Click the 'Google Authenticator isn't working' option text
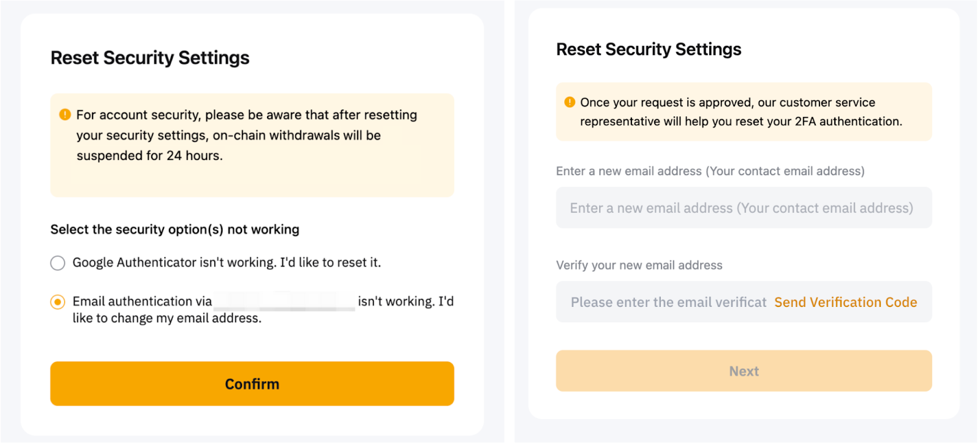Image resolution: width=980 pixels, height=443 pixels. [227, 262]
